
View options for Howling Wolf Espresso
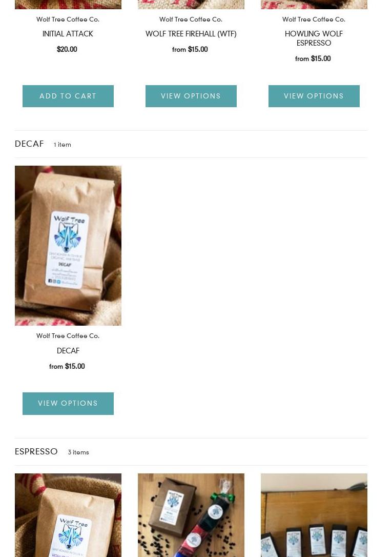[x=314, y=96]
